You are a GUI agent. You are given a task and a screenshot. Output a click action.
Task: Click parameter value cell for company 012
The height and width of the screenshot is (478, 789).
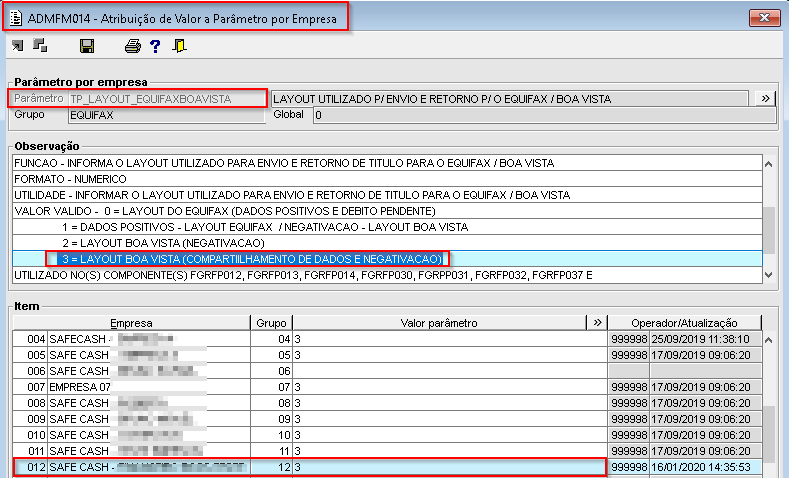450,467
